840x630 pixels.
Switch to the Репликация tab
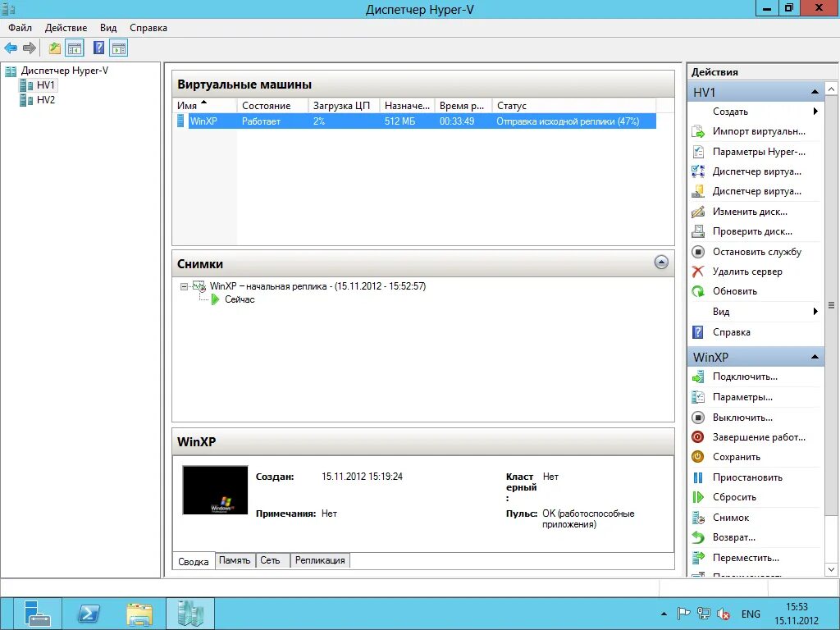[x=321, y=560]
